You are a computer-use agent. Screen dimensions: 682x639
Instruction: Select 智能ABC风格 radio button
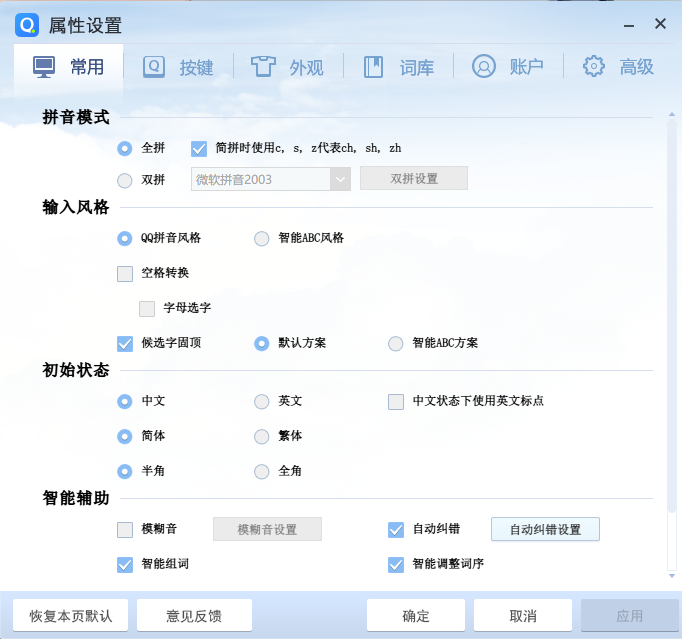point(262,238)
